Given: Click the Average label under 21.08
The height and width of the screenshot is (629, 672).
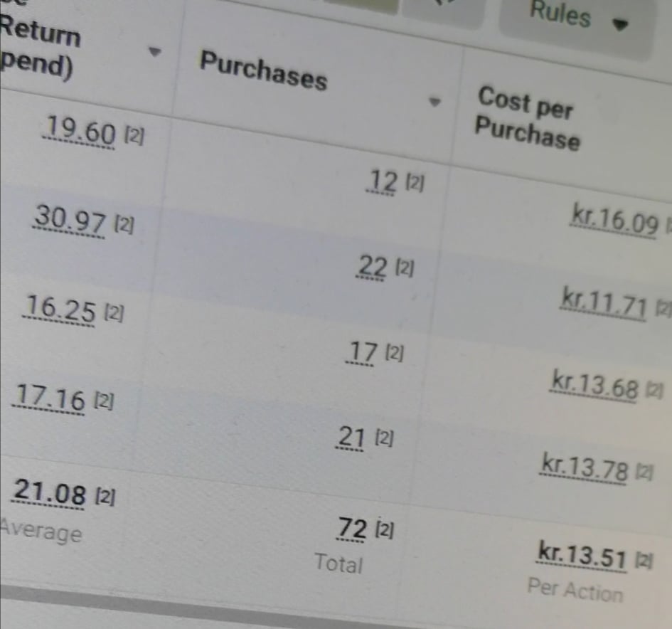Looking at the screenshot, I should tap(41, 532).
